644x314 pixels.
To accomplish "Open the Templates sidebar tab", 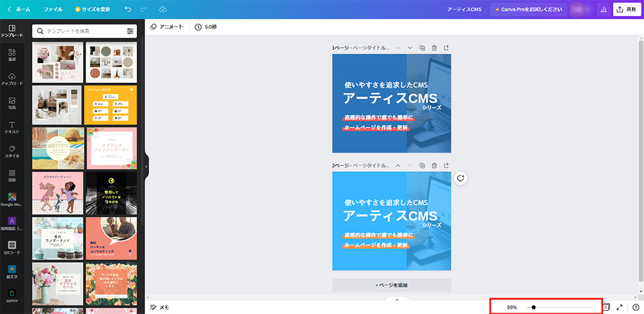I will coord(12,31).
